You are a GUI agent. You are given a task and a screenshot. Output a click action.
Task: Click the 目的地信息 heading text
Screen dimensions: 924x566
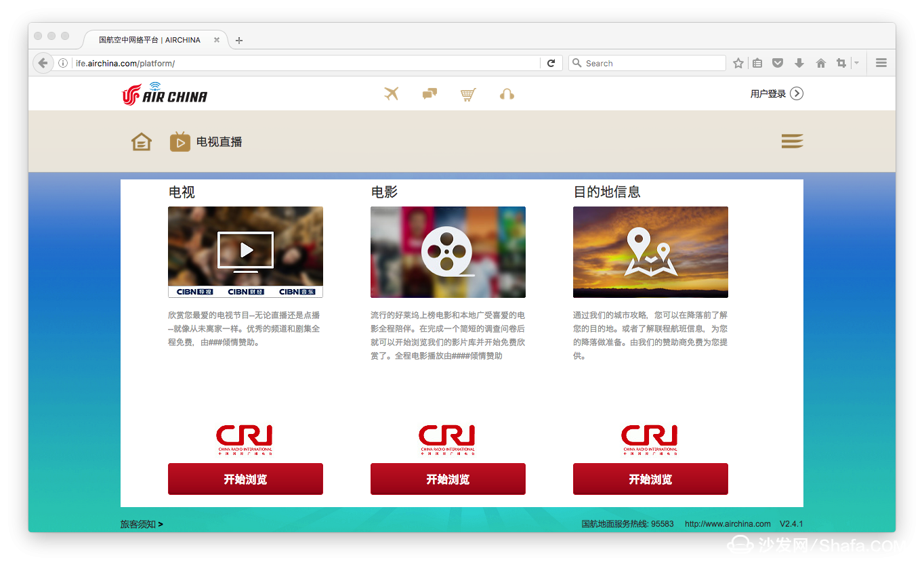(x=607, y=192)
